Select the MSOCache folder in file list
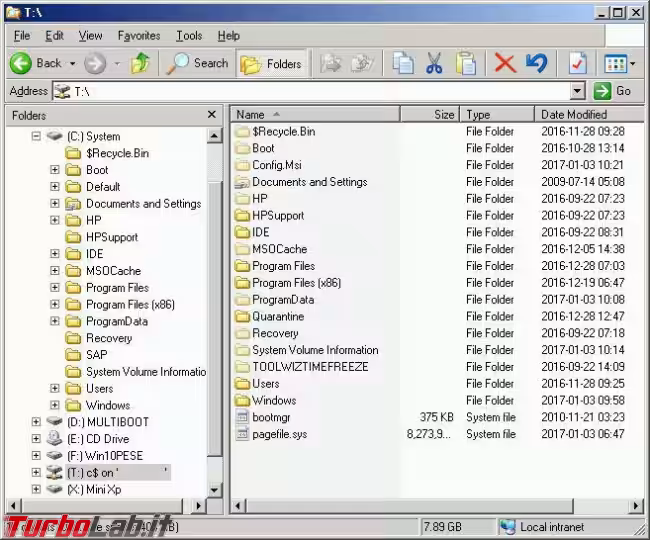650x540 pixels. pos(279,249)
